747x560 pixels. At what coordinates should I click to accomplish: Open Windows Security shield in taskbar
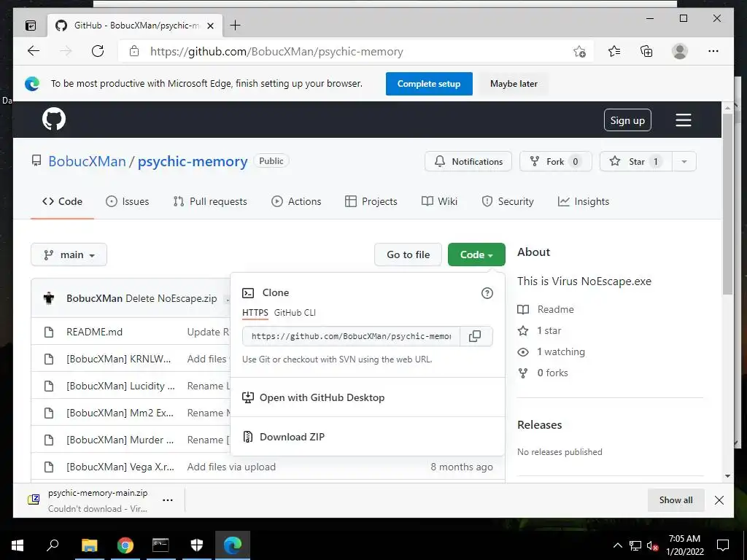pyautogui.click(x=197, y=545)
